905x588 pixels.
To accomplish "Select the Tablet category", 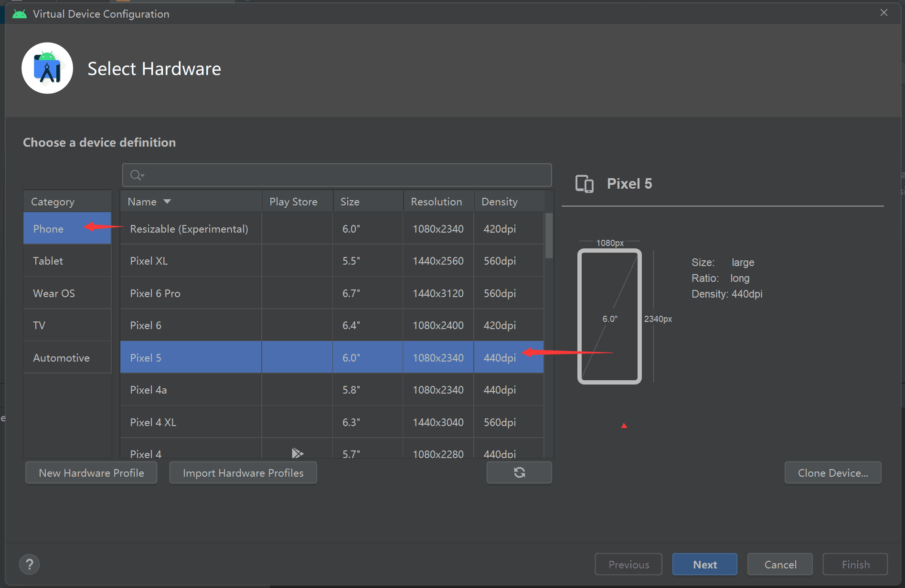I will coord(67,261).
